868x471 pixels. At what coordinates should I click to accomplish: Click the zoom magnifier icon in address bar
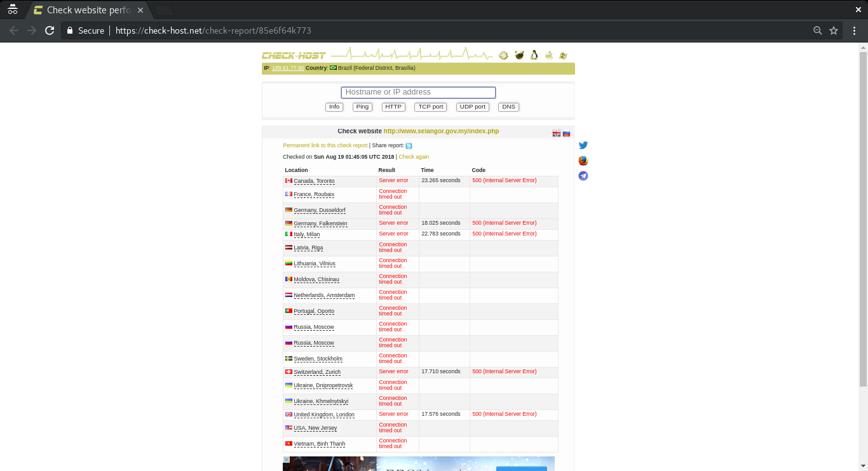click(818, 30)
